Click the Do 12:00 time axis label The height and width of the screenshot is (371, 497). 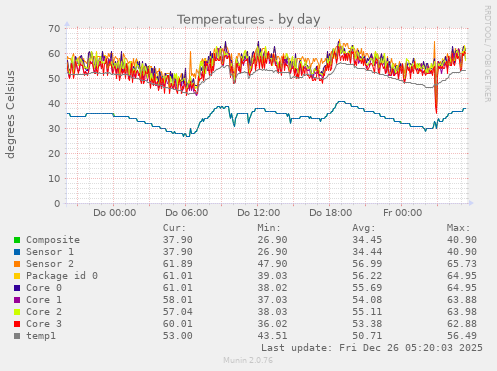point(259,213)
